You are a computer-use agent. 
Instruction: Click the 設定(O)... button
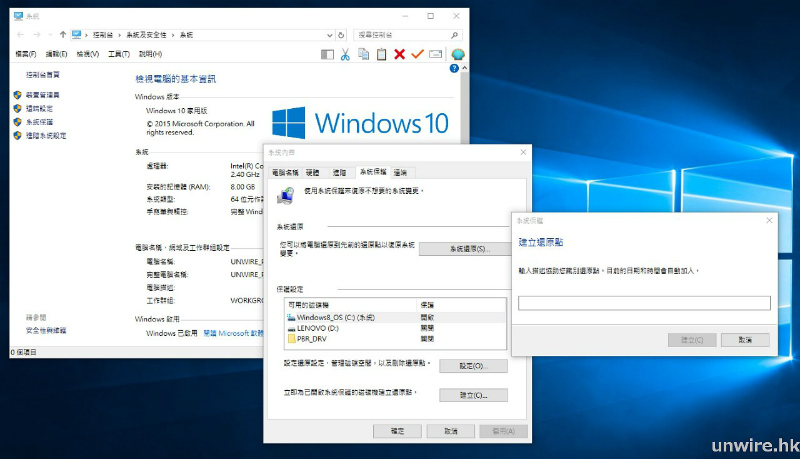pos(473,366)
